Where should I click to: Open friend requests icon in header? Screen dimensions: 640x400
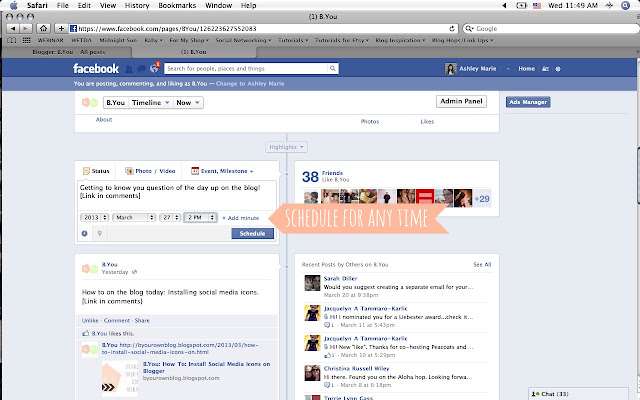129,69
